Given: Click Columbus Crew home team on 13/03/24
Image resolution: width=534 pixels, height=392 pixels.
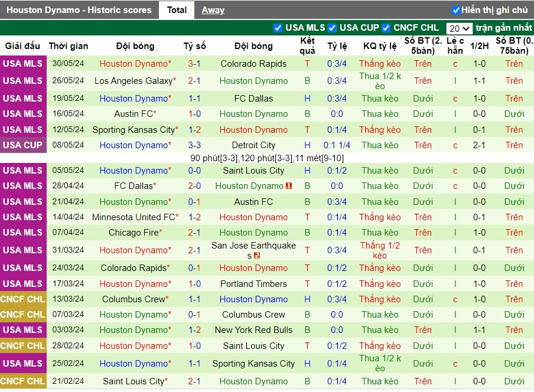Looking at the screenshot, I should [133, 299].
